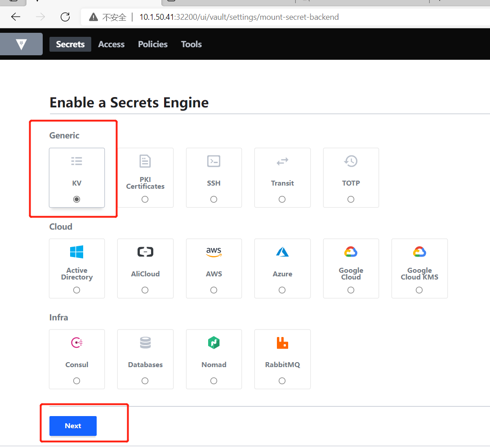
Task: Select the Google Cloud KMS radio button
Action: tap(419, 290)
